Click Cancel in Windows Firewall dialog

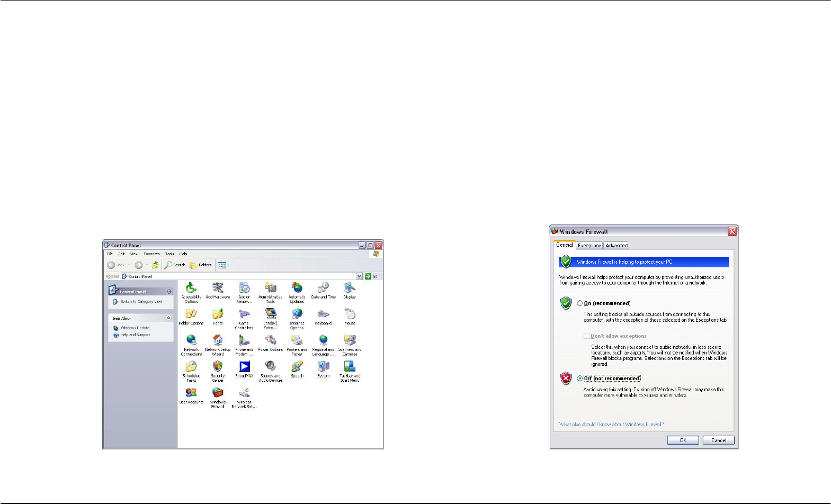719,440
